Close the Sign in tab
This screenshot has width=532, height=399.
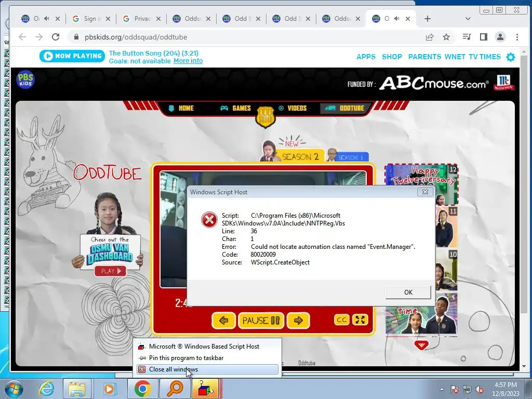[x=108, y=19]
